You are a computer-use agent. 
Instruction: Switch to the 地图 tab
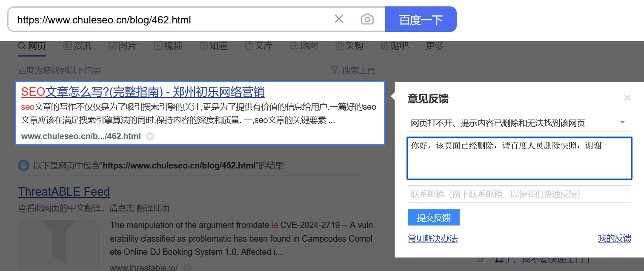tap(304, 46)
